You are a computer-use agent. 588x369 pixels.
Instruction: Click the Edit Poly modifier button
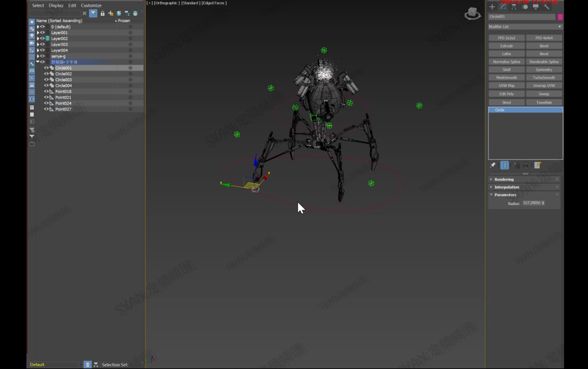[x=506, y=94]
